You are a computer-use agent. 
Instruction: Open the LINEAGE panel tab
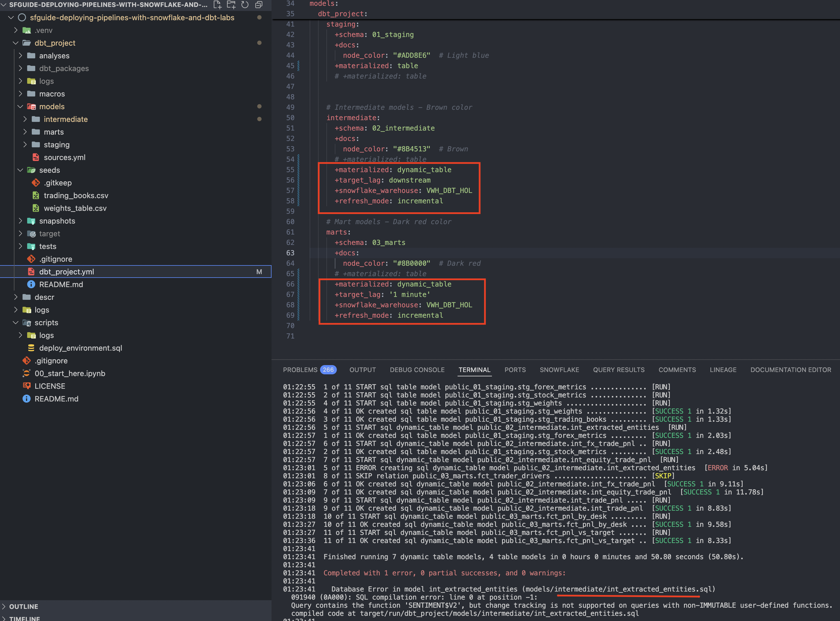[x=723, y=370]
